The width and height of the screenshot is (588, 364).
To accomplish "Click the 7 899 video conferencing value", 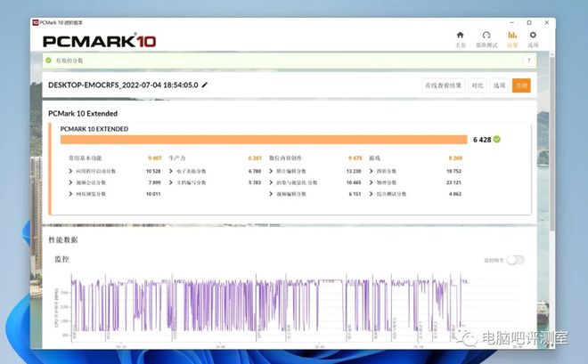I will (x=154, y=182).
